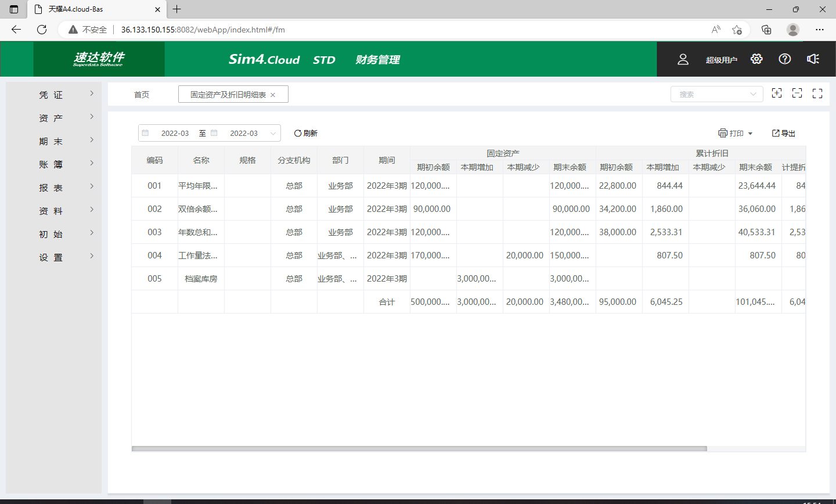Click the start date field 2022-03
This screenshot has width=836, height=504.
pos(175,133)
